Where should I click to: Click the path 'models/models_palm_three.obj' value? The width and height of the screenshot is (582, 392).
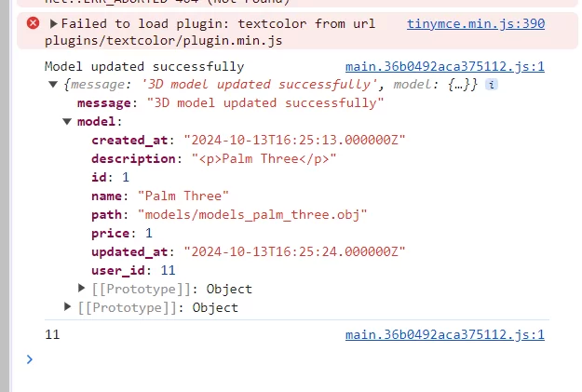tap(252, 214)
